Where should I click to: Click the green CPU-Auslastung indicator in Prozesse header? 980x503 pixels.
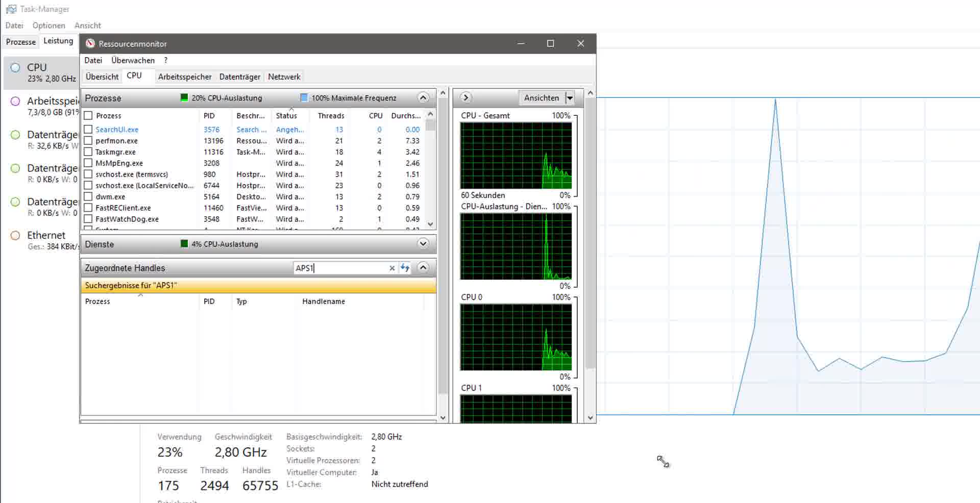[x=184, y=97]
